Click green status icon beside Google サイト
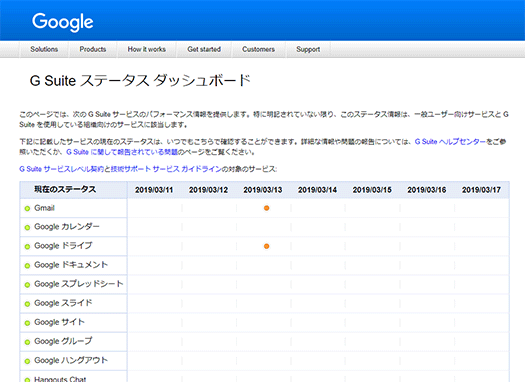Screen dimensions: 525x382 [x=27, y=323]
